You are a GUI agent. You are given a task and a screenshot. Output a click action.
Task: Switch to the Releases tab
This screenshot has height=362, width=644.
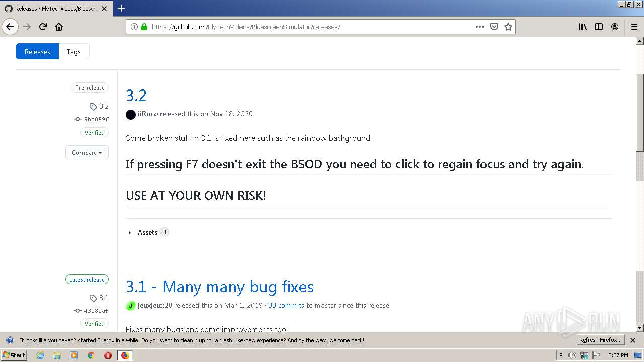(x=37, y=52)
